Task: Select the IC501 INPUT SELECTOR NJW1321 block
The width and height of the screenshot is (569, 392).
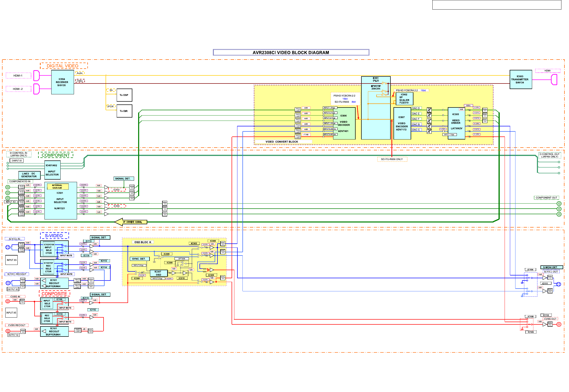Action: 61,201
